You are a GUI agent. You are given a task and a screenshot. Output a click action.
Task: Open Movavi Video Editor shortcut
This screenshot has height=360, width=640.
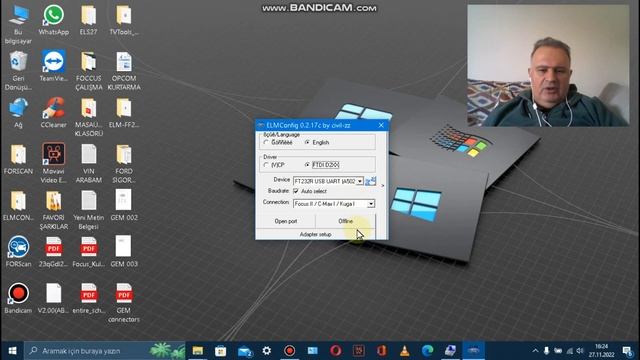pyautogui.click(x=53, y=163)
